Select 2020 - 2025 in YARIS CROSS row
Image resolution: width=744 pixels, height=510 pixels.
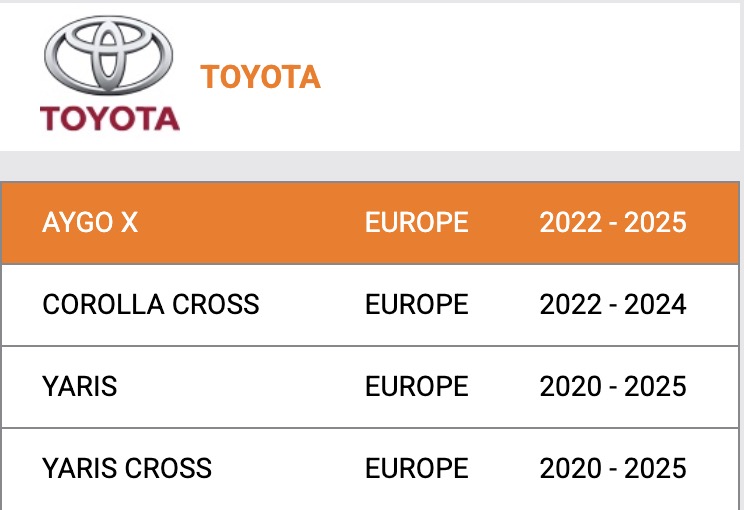pos(613,468)
